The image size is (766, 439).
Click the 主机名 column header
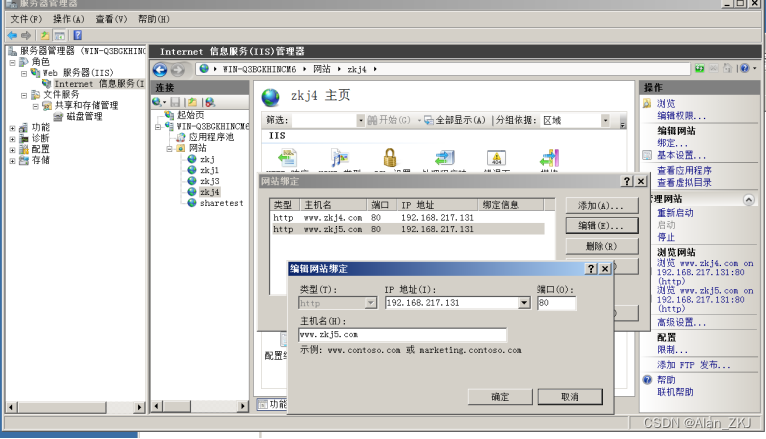click(333, 205)
